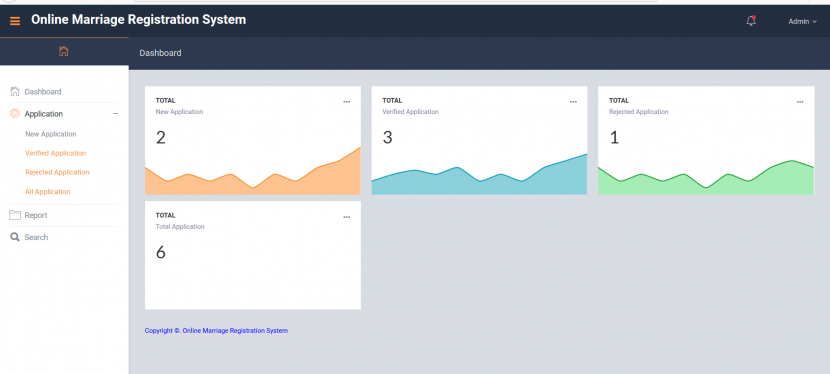Open the Total Application card options ellipsis
The height and width of the screenshot is (374, 830).
(x=347, y=217)
